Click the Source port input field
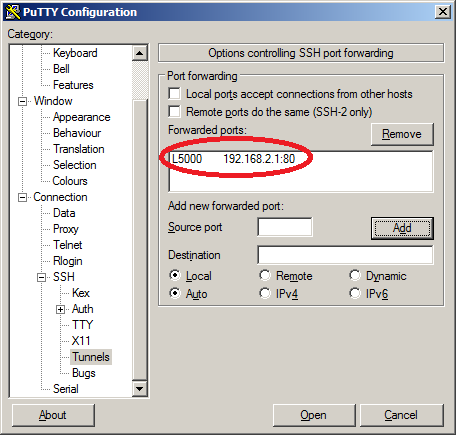 [x=285, y=227]
